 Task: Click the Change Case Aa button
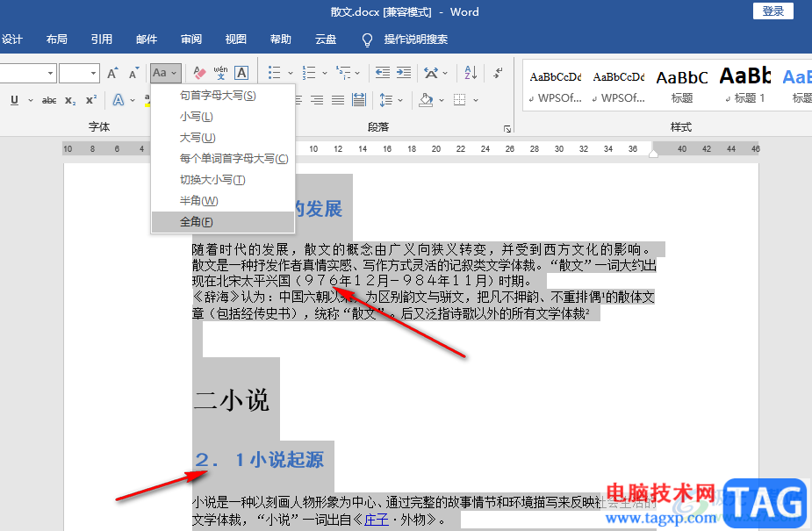[165, 74]
